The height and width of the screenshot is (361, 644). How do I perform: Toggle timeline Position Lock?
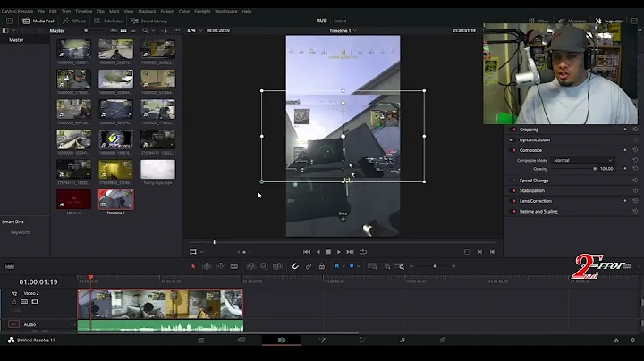click(x=322, y=266)
